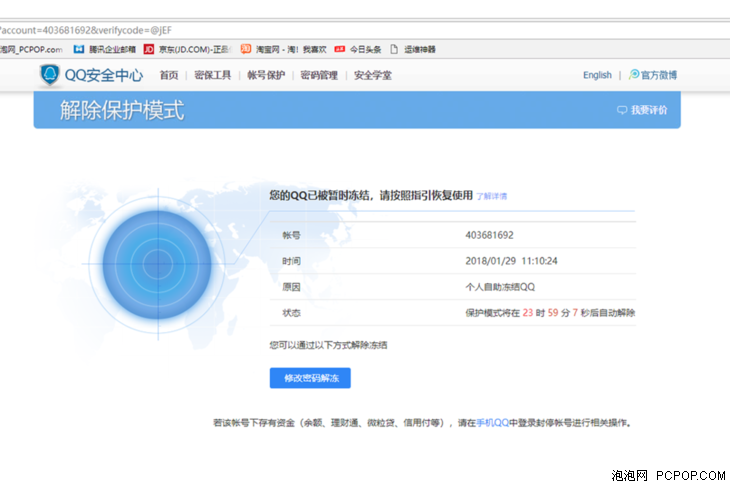730x486 pixels.
Task: Open the 密保工具 nav menu
Action: point(212,75)
